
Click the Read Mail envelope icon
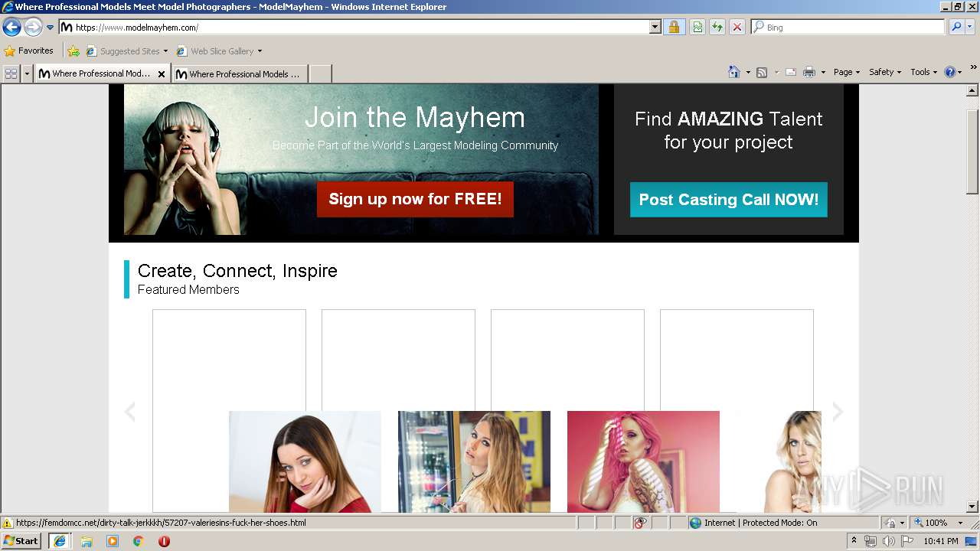[791, 72]
